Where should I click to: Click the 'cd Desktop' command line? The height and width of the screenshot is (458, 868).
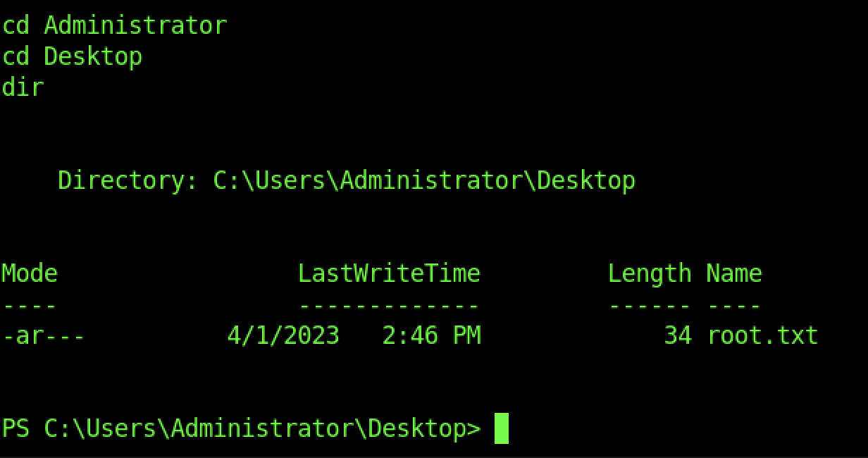[x=72, y=56]
